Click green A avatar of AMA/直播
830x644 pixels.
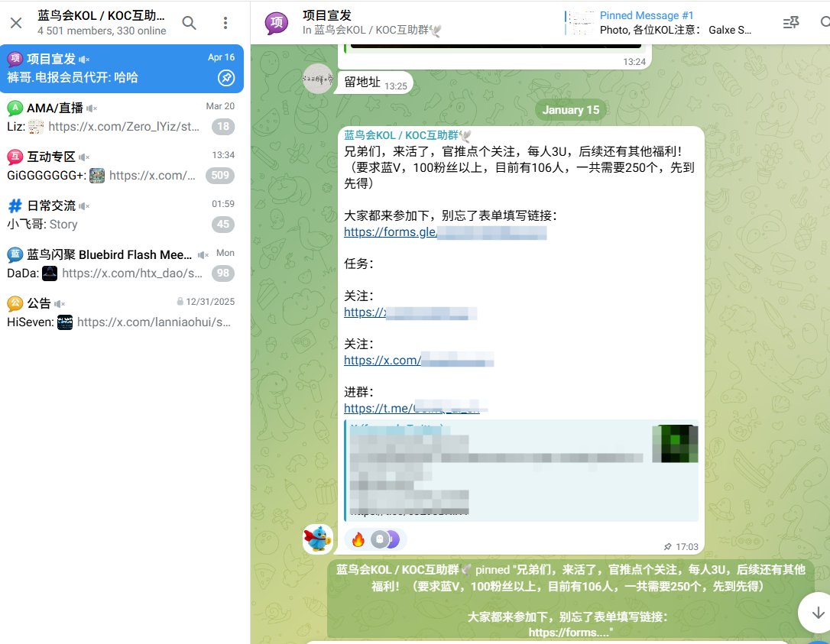(15, 108)
